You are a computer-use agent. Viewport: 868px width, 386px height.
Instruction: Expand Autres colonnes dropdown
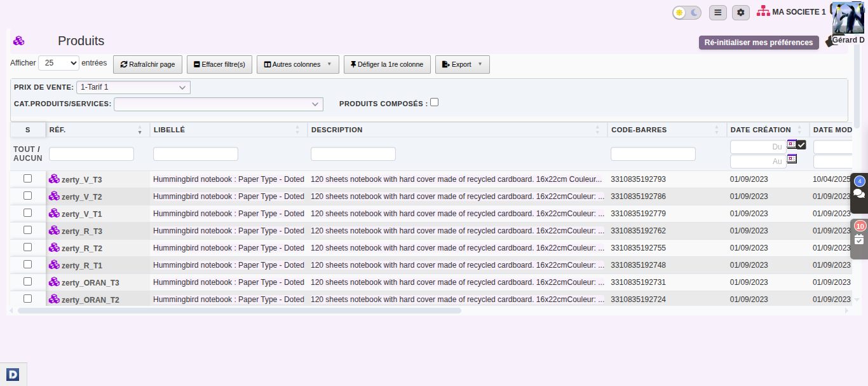[298, 64]
